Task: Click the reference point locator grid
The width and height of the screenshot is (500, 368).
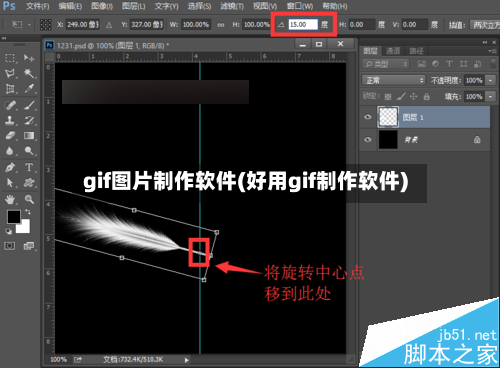Action: pyautogui.click(x=45, y=24)
